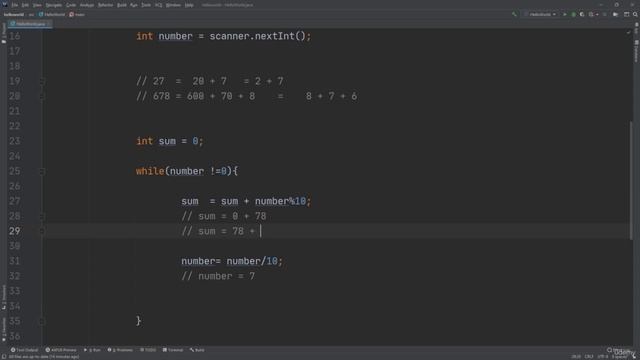640x360 pixels.
Task: Open the Terminal tool window
Action: coord(173,350)
